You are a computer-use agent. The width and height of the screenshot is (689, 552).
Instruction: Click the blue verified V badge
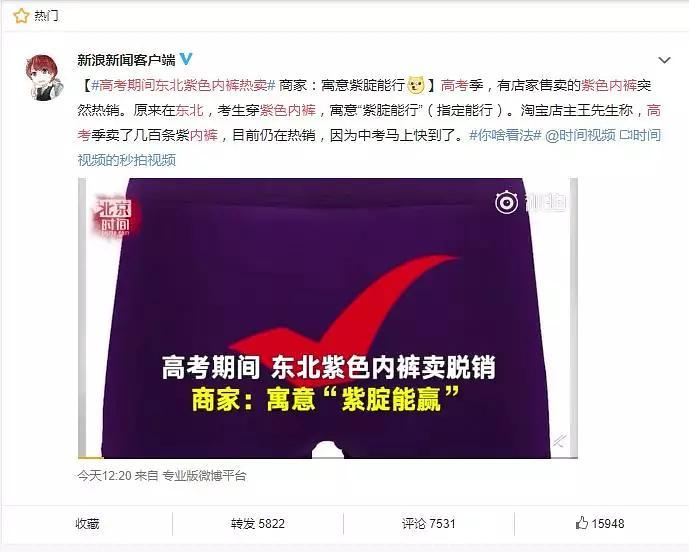pos(186,59)
